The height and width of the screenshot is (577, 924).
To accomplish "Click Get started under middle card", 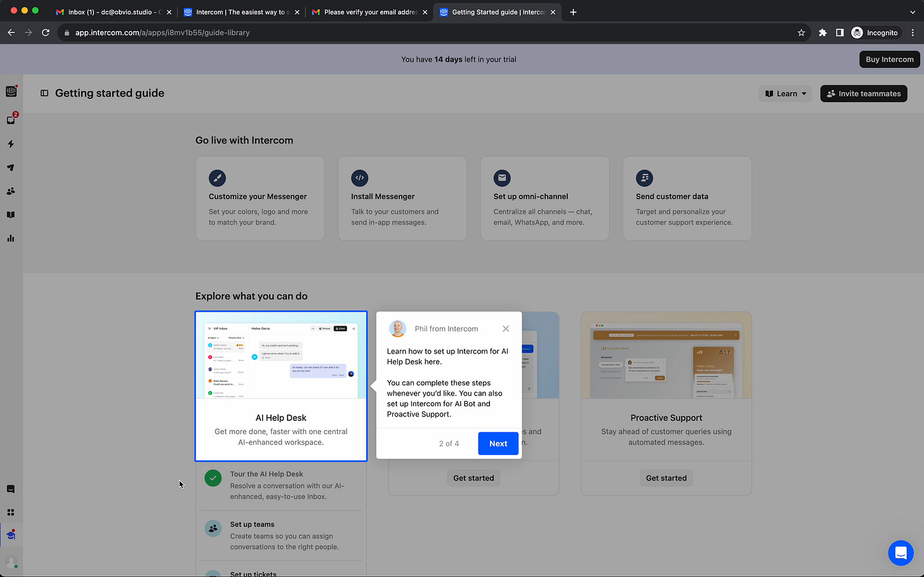I will coord(473,478).
